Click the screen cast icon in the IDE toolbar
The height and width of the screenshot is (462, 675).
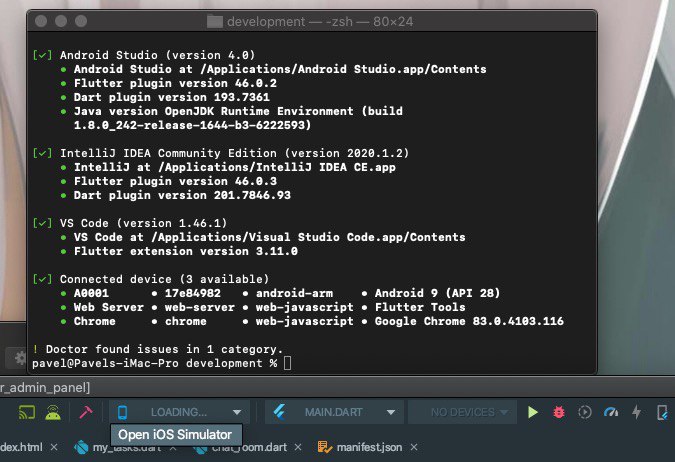pyautogui.click(x=27, y=412)
